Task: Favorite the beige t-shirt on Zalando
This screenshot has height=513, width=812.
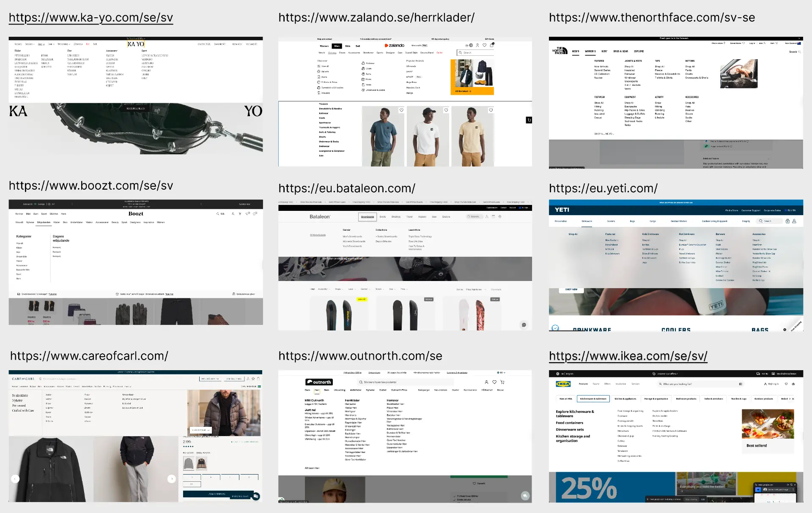Action: (x=491, y=110)
